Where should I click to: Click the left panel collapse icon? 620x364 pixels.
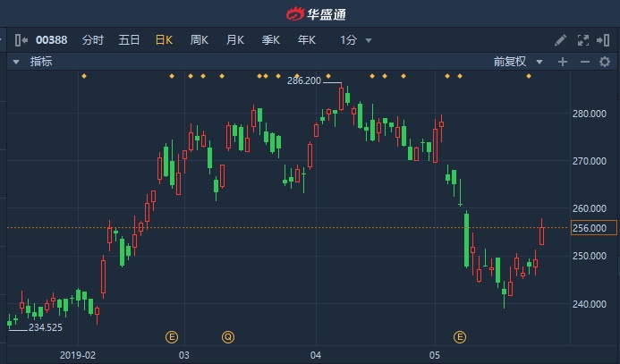tap(19, 40)
